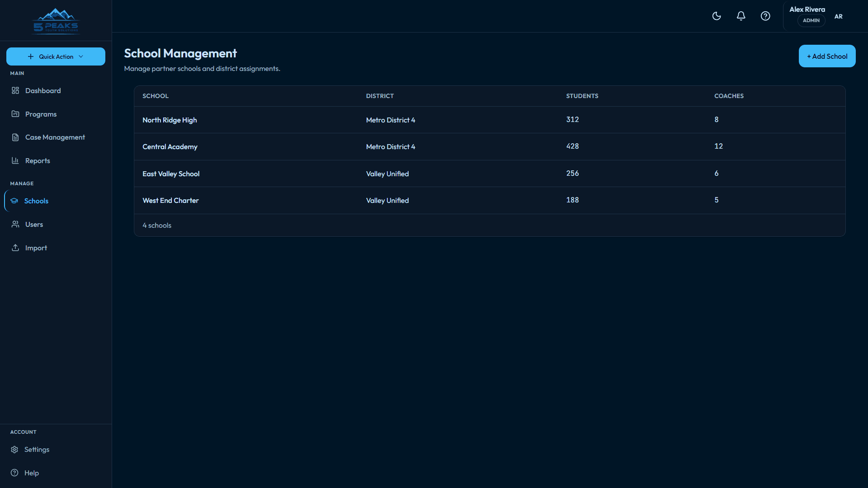Click the Case Management document icon
Viewport: 868px width, 488px height.
click(15, 137)
